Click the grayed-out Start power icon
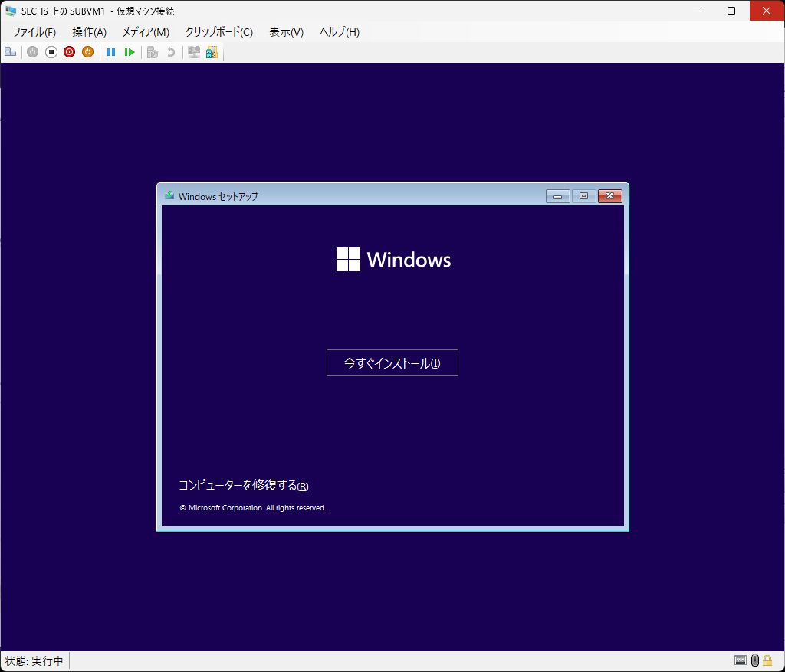The image size is (785, 672). point(32,52)
